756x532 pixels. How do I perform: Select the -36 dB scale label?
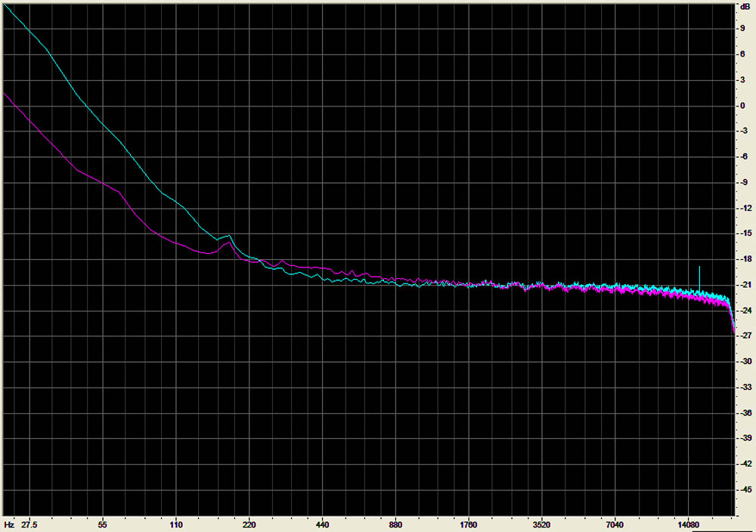click(745, 413)
